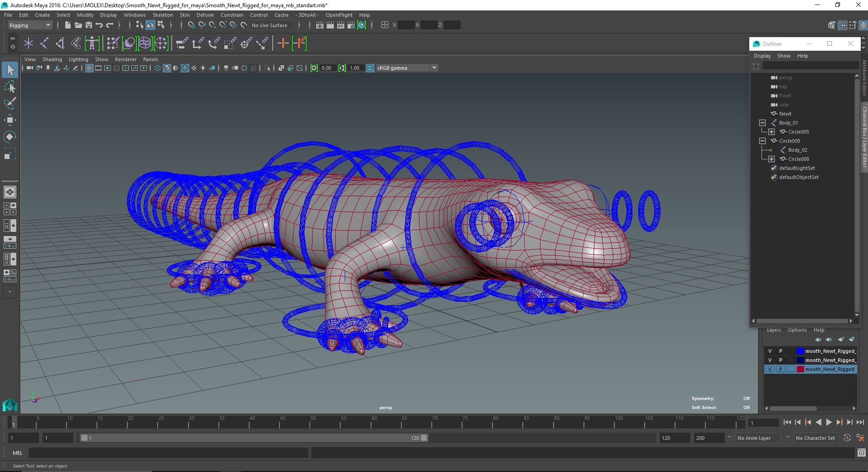This screenshot has height=472, width=868.
Task: Toggle viewport grid display icon
Action: 89,68
